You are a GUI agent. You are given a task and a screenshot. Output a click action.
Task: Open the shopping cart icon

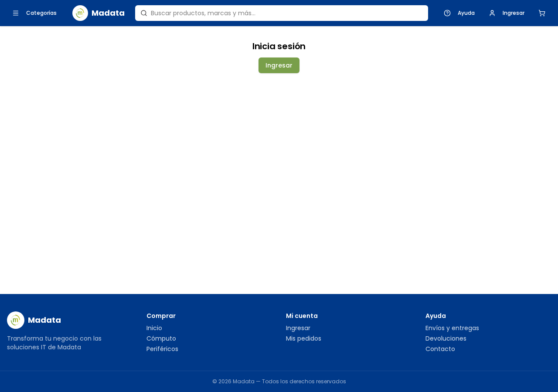(x=542, y=13)
